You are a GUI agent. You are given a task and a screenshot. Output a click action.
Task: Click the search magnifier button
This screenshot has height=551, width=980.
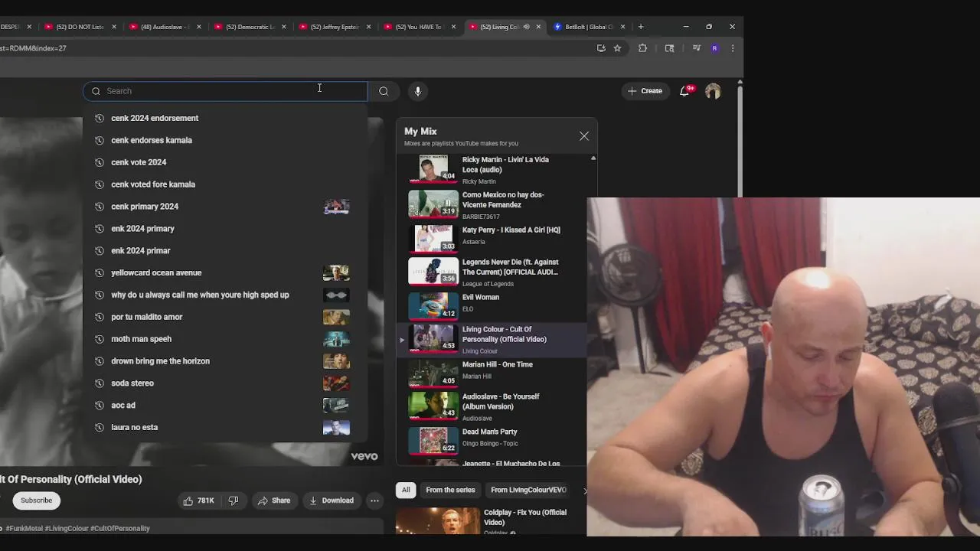point(384,91)
